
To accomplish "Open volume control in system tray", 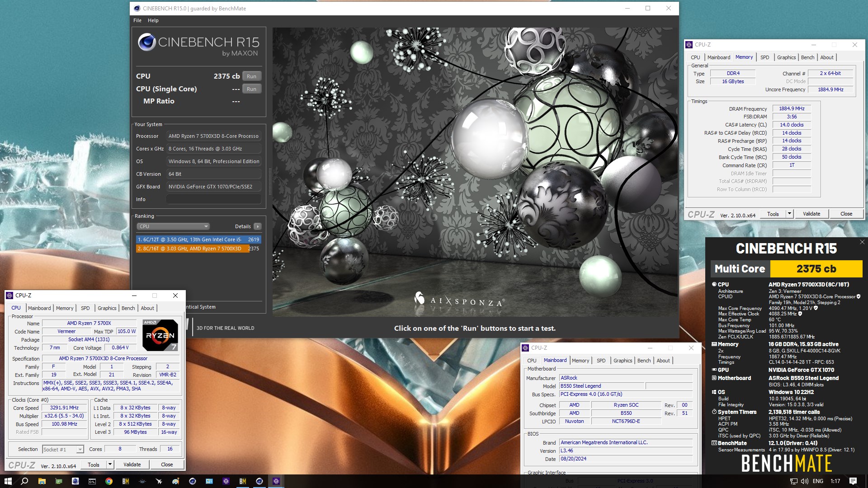I will coord(804,481).
